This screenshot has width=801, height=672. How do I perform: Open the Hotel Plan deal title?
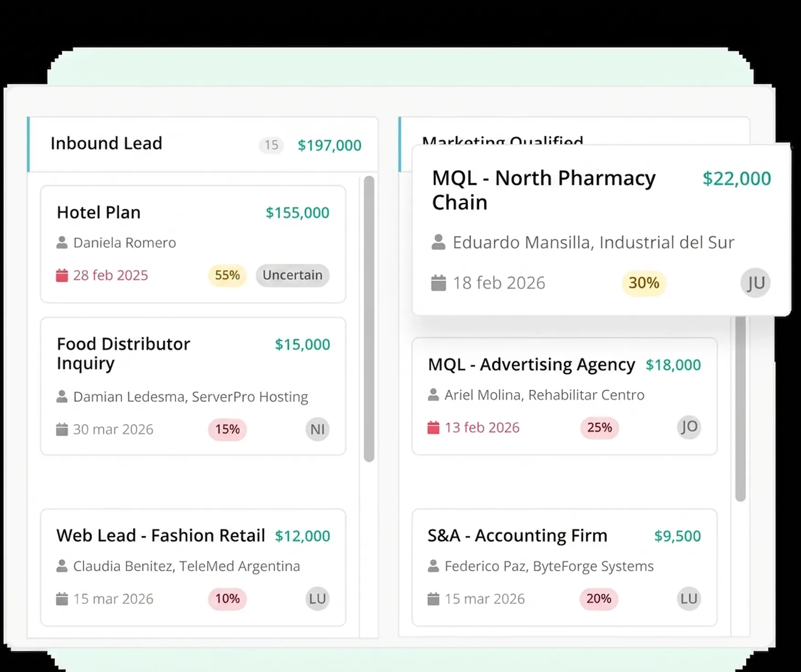point(98,213)
